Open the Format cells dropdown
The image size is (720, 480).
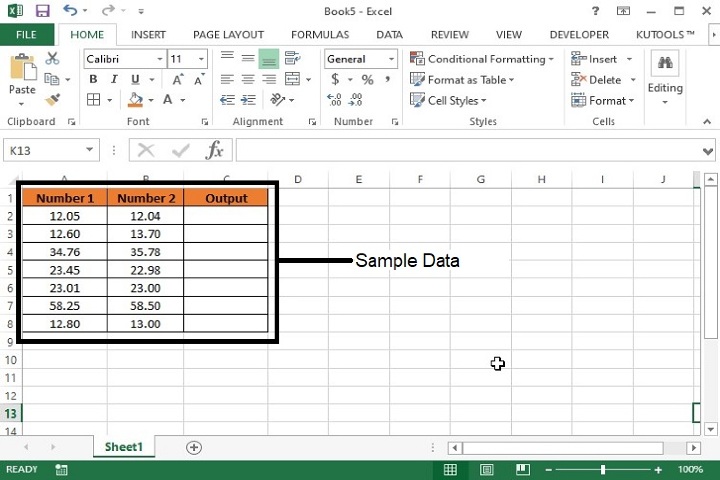point(602,100)
